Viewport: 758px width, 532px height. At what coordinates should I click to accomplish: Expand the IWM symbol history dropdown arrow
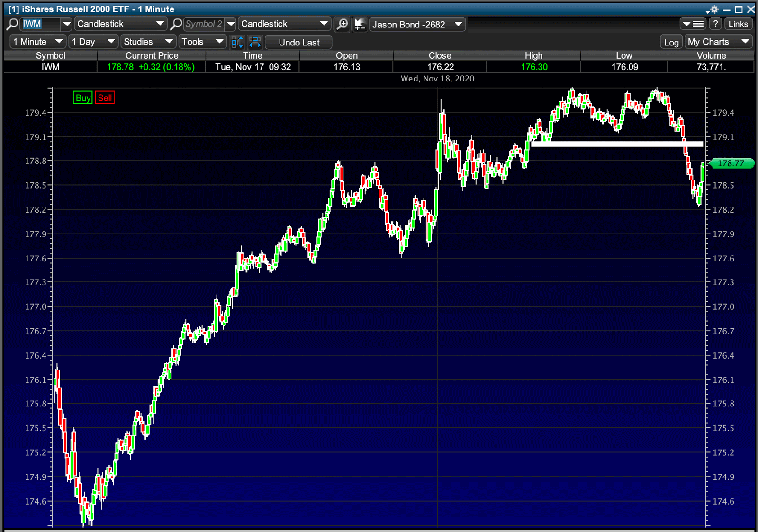tap(67, 24)
